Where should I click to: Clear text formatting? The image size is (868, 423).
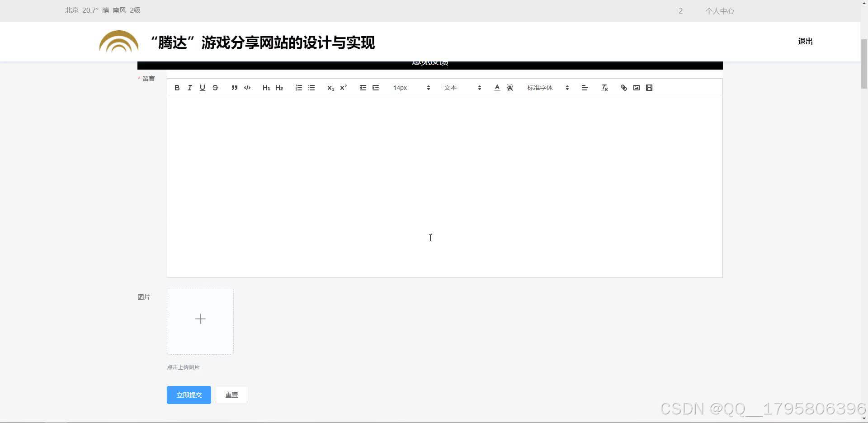(604, 88)
